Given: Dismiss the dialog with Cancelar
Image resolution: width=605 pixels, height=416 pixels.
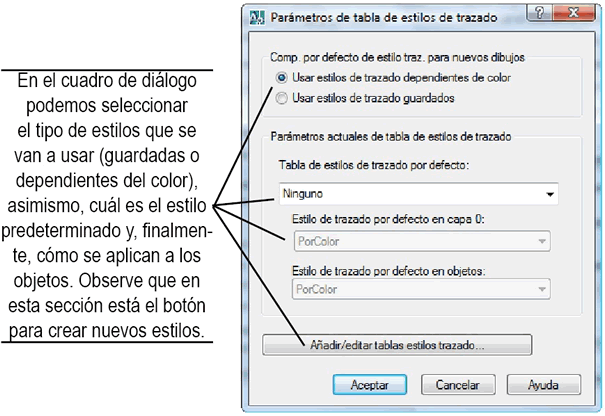Looking at the screenshot, I should pos(458,385).
